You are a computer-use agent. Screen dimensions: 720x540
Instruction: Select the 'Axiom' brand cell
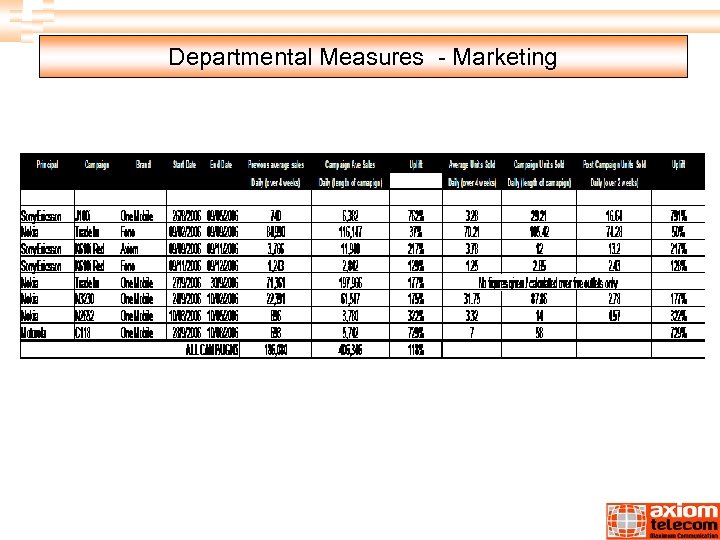(129, 249)
